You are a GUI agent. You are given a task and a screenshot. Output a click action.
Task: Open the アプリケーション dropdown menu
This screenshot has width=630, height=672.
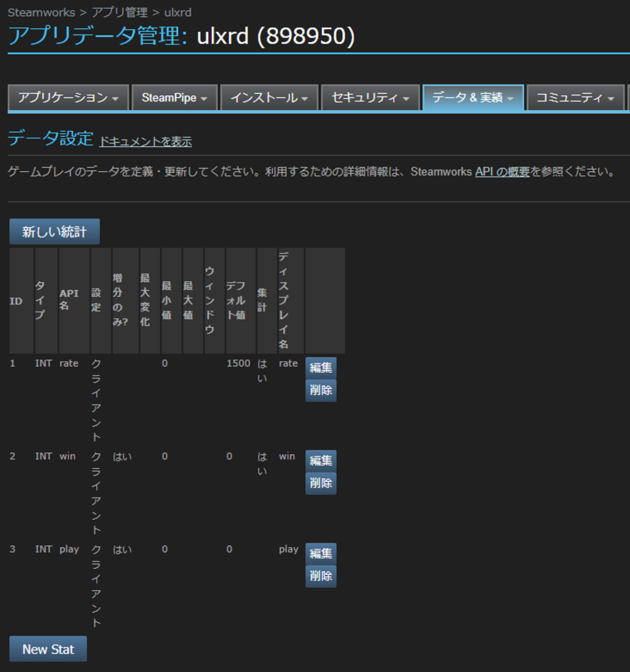tap(68, 98)
